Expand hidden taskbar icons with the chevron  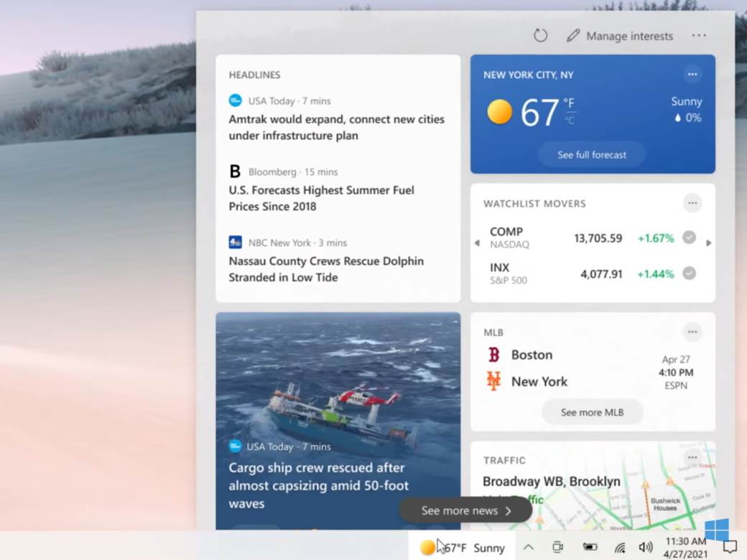[528, 546]
